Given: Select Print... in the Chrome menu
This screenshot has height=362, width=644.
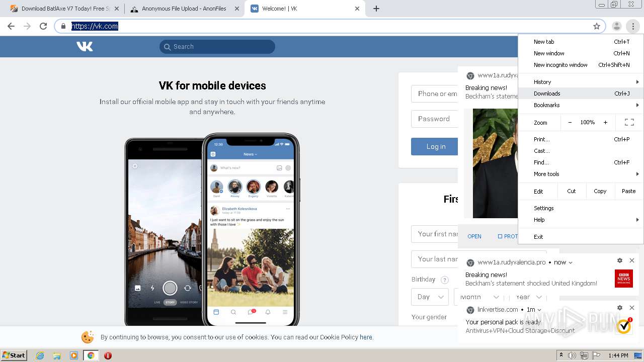Looking at the screenshot, I should 581,139.
